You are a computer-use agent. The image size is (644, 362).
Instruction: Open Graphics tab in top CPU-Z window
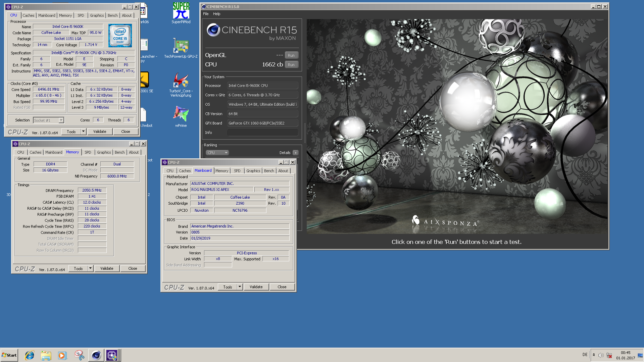[x=97, y=15]
